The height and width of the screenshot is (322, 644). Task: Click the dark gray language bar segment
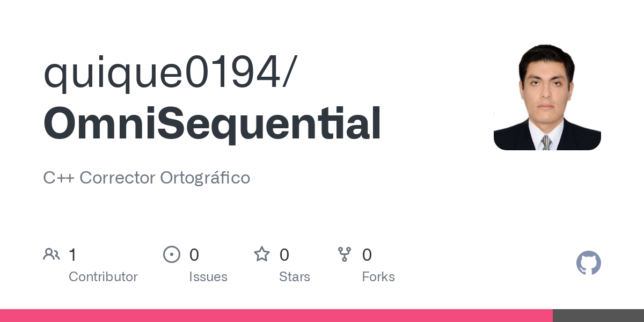point(598,316)
